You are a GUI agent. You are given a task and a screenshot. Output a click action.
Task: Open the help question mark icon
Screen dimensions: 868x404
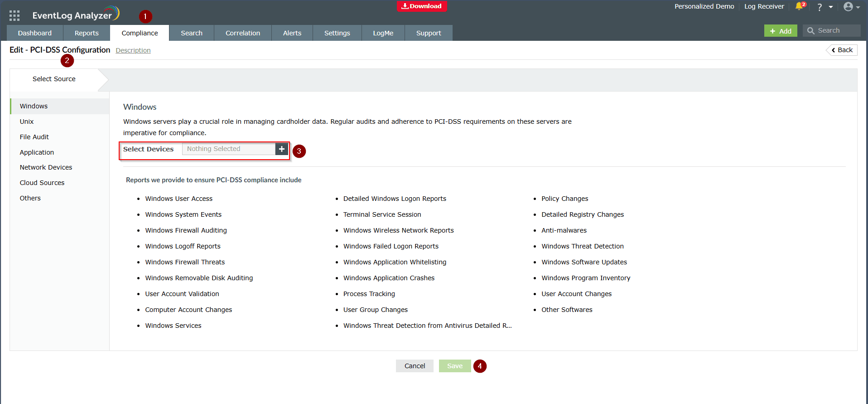820,7
